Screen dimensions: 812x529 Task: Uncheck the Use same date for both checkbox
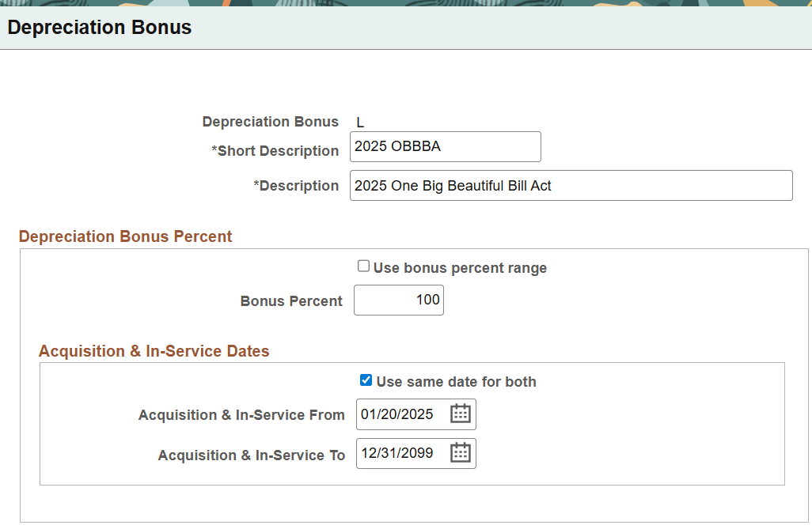pyautogui.click(x=366, y=380)
